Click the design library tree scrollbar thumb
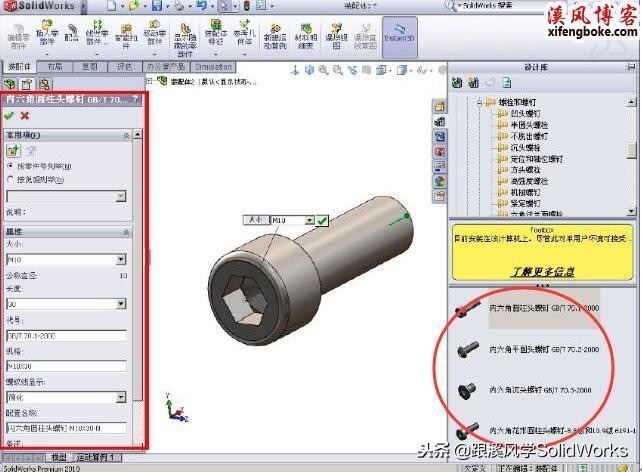Screen dimensions: 642x472 632,150
